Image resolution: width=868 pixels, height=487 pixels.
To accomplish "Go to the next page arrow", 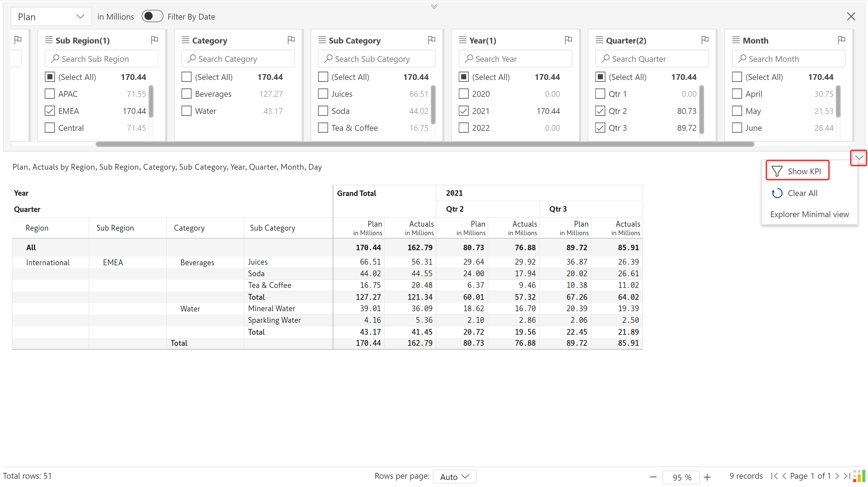I will [x=837, y=476].
